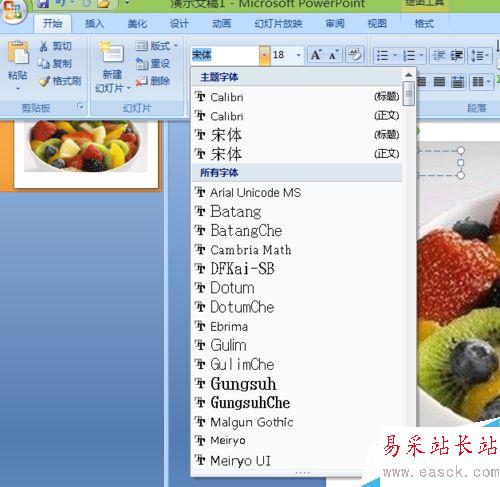Click the 复制 copy button
The width and height of the screenshot is (500, 487).
tap(54, 63)
